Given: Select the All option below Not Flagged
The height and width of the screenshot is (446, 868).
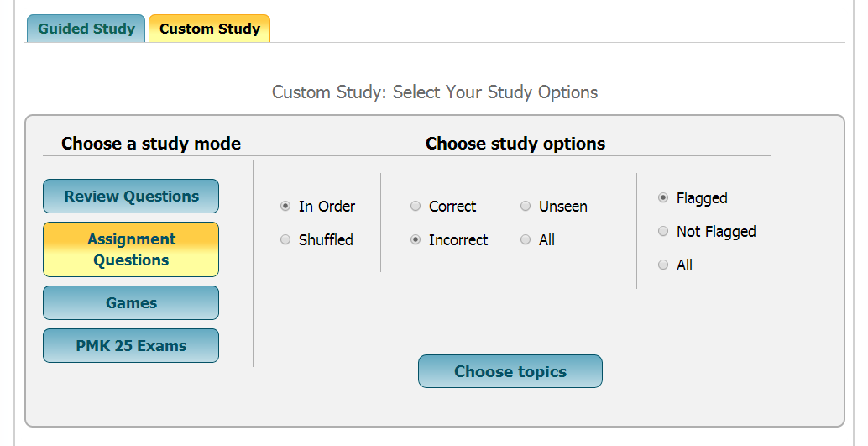Looking at the screenshot, I should pos(663,265).
